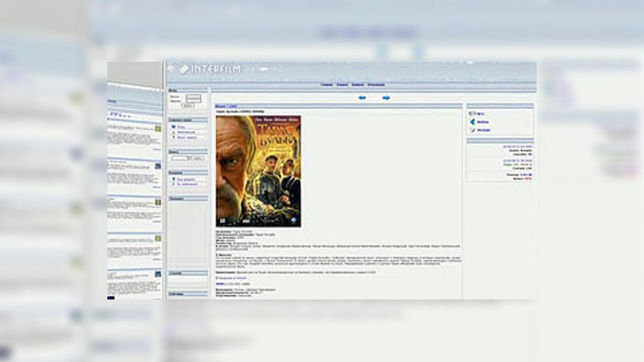Viewport: 644px width, 362px height.
Task: Submit the login form button in sidebar
Action: 188,106
